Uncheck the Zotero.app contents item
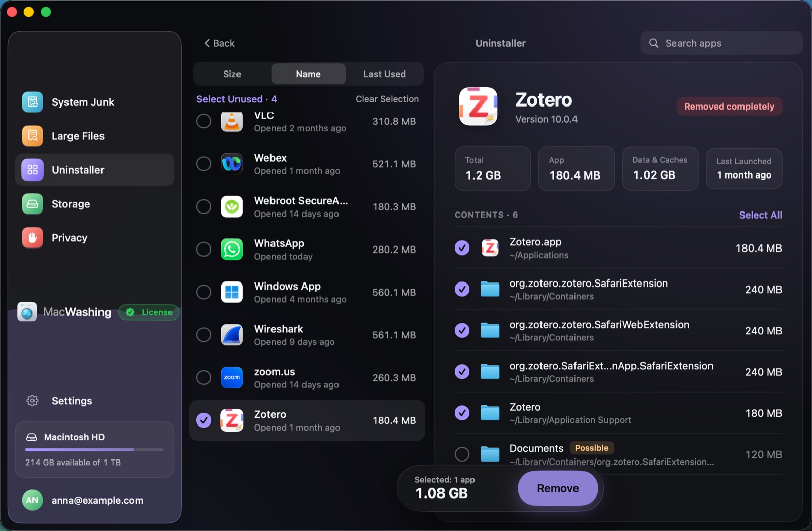812x531 pixels. coord(462,248)
